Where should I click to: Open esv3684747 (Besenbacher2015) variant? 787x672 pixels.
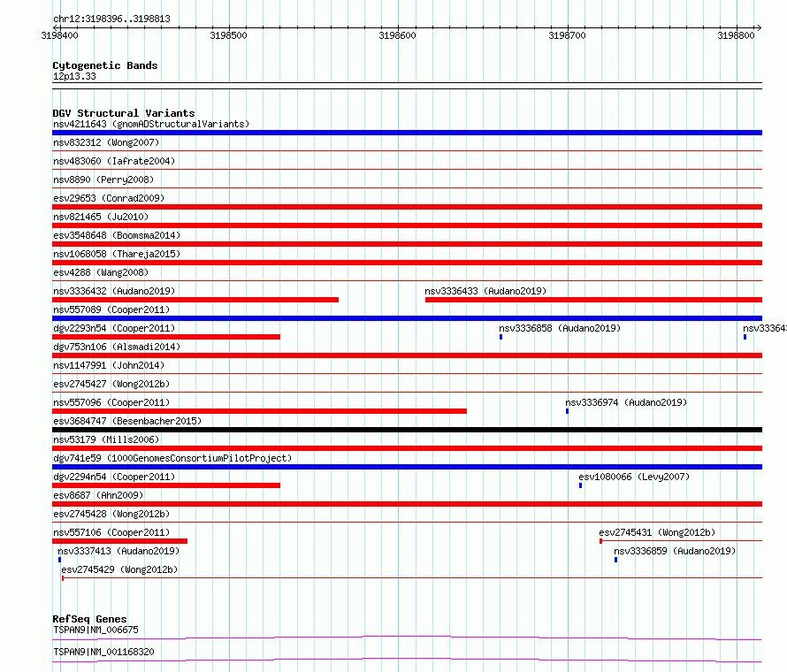127,421
